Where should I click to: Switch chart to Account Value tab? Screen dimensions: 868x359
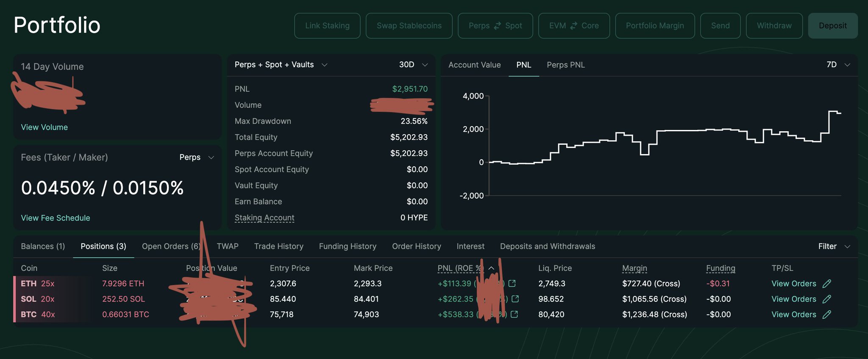point(475,65)
